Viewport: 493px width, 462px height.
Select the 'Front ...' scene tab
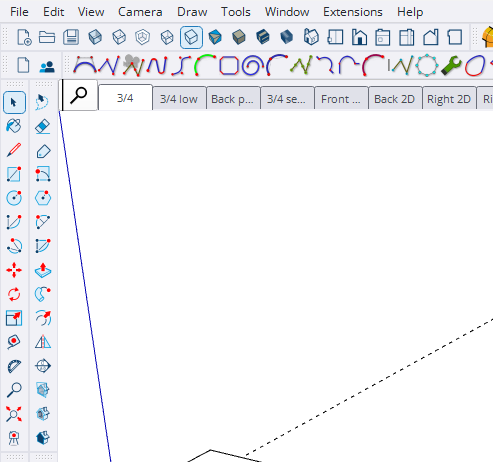coord(341,99)
